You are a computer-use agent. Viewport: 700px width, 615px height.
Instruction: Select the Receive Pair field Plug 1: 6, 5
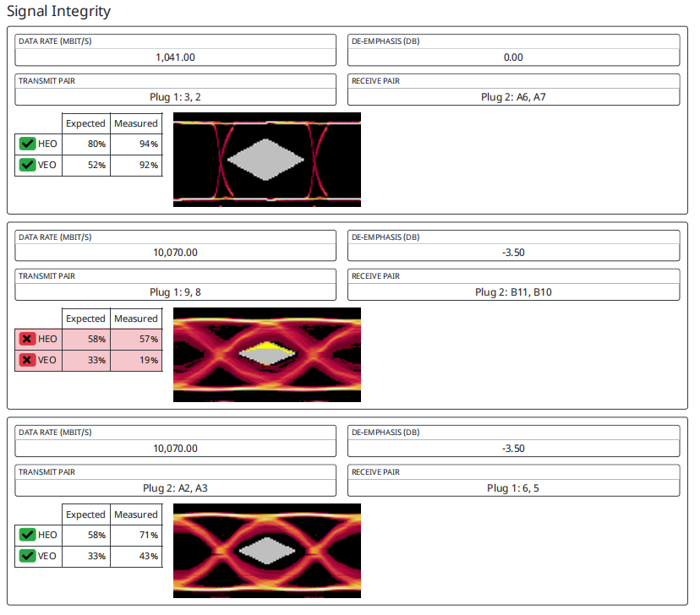(x=513, y=488)
